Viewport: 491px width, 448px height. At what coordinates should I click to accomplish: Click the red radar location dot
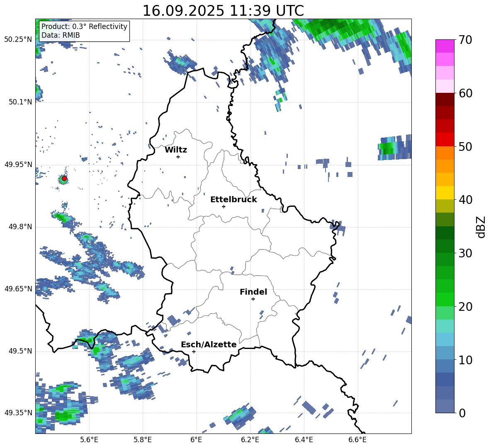[64, 179]
